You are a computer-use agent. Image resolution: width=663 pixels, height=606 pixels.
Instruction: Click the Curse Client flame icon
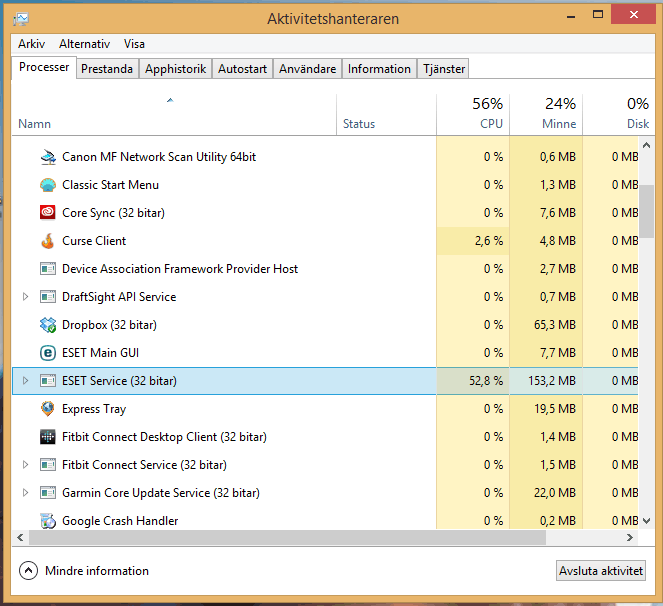tap(48, 241)
